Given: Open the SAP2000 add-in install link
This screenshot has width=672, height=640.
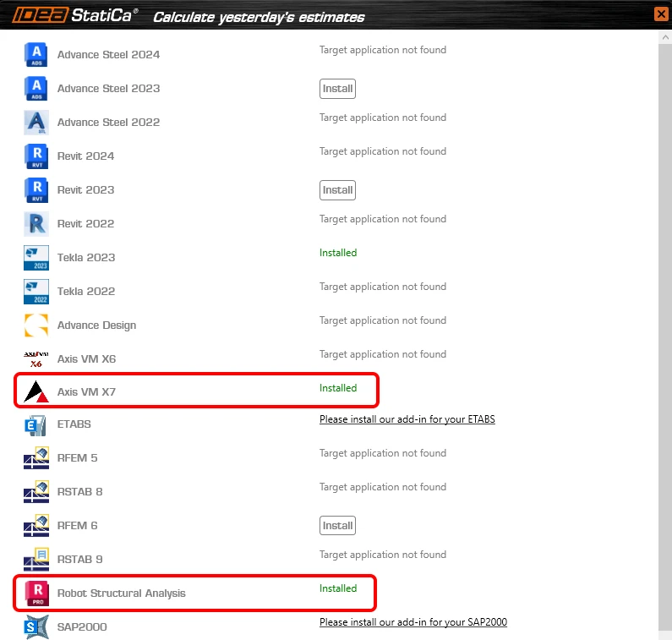Looking at the screenshot, I should (413, 622).
